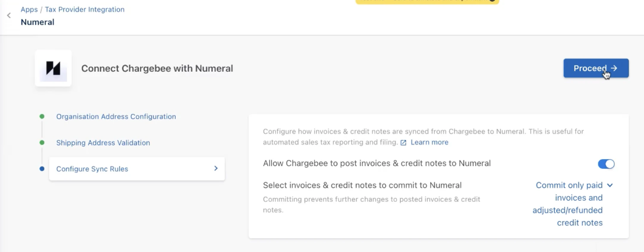Click 'Select invoices & credit notes' label
The width and height of the screenshot is (644, 252).
(x=362, y=185)
